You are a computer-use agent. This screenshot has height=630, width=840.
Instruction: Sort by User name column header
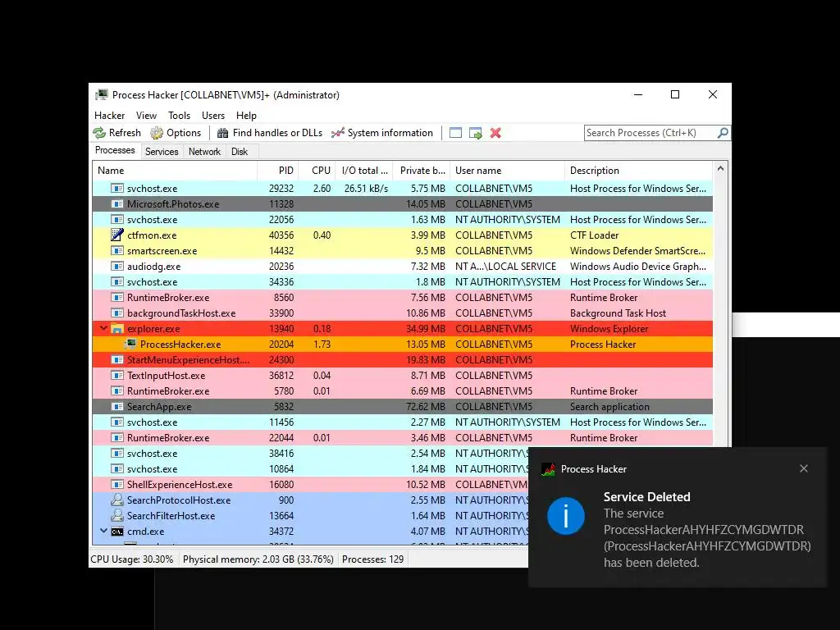[x=507, y=171]
